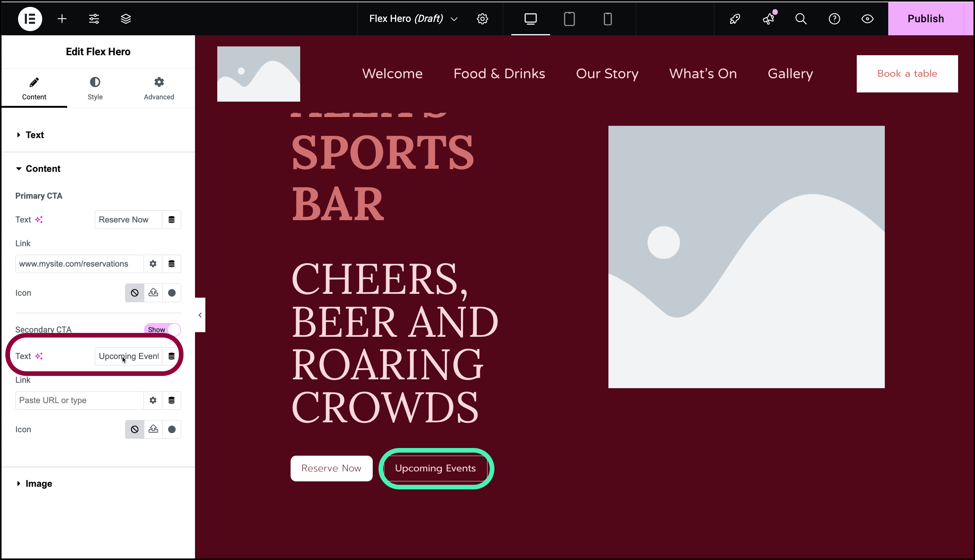Image resolution: width=975 pixels, height=560 pixels.
Task: Switch to tablet preview mode
Action: pyautogui.click(x=569, y=18)
